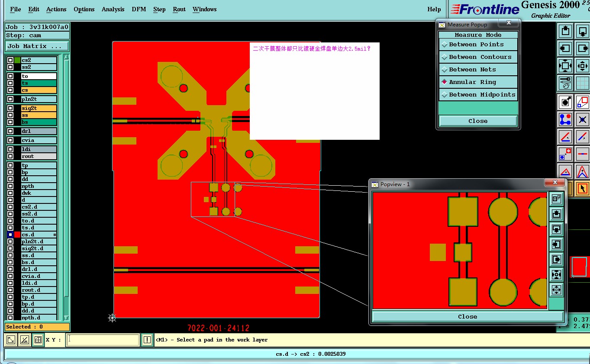Select the black arrow pointer tool
The width and height of the screenshot is (590, 364).
click(583, 189)
